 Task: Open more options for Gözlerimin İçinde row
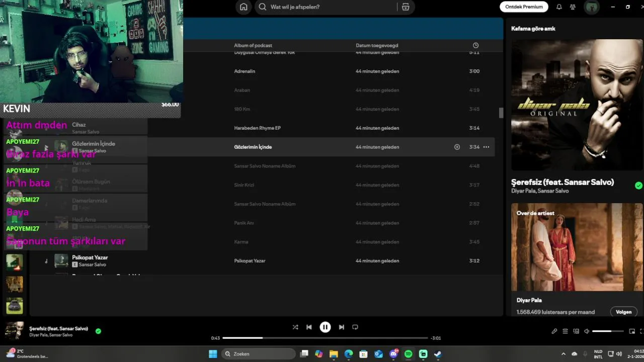pyautogui.click(x=486, y=147)
